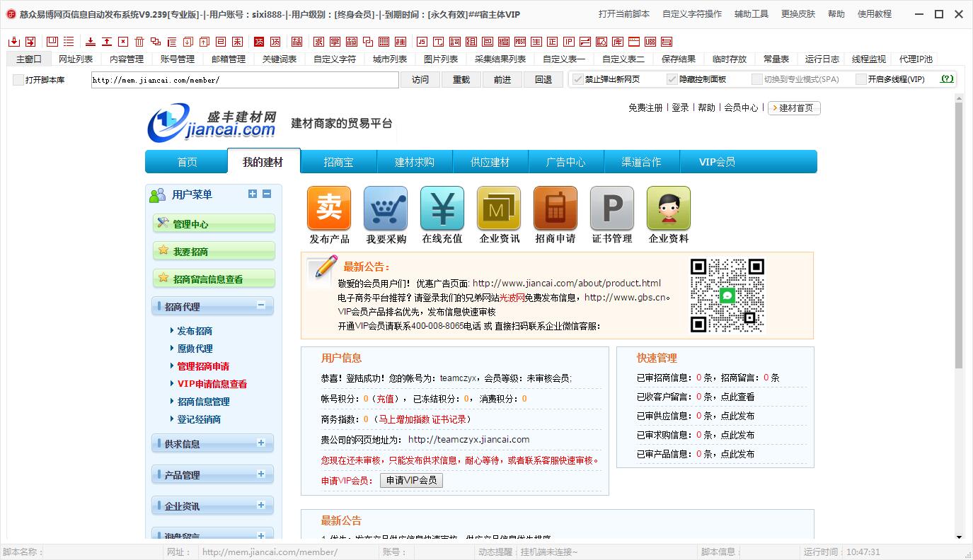Switch to 内容管理 tab
This screenshot has width=973, height=560.
coord(127,59)
